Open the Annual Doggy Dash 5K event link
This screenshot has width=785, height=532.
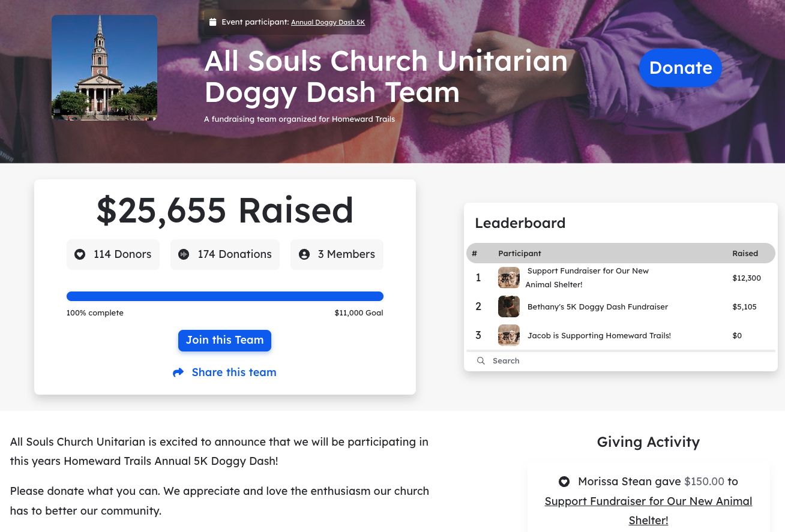coord(328,22)
